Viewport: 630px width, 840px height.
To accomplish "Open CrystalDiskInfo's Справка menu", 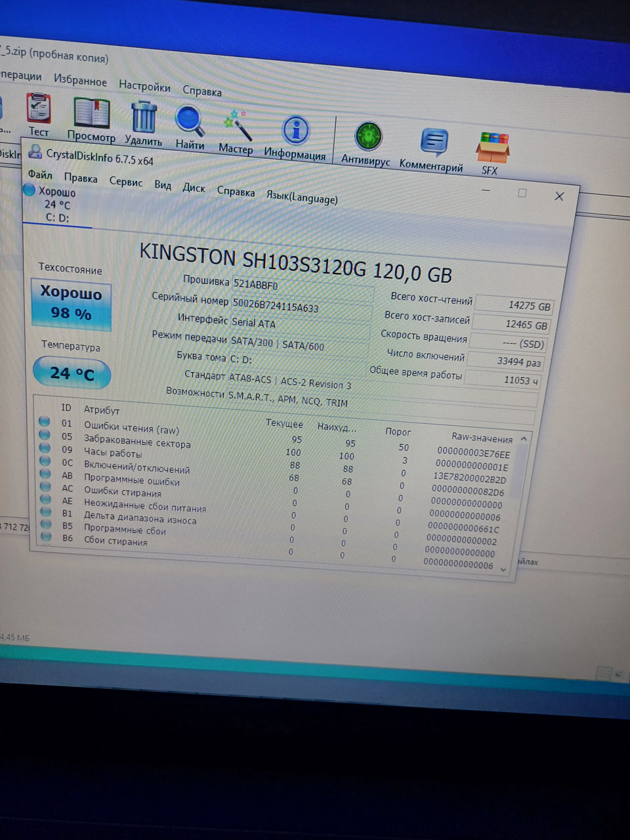I will tap(236, 191).
